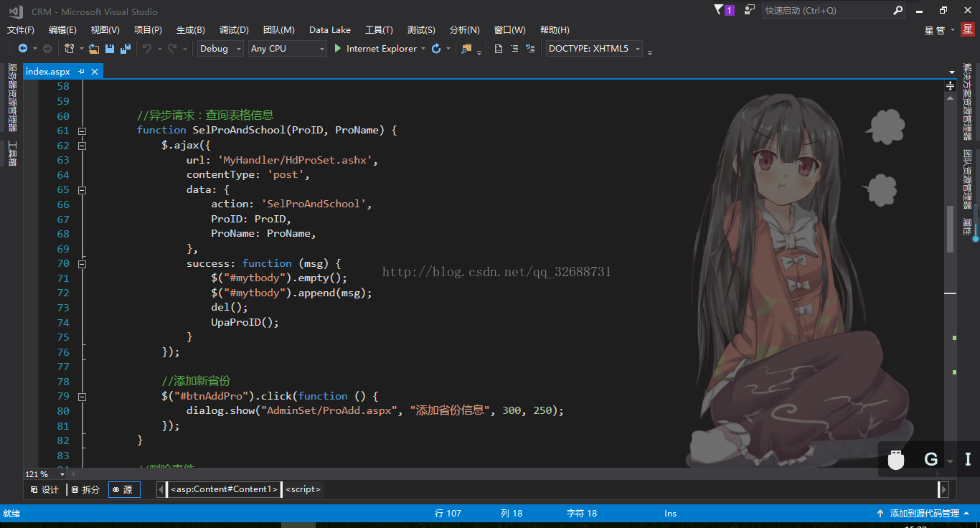Collapse the $.ajax block at line 62
The image size is (980, 528).
coord(82,146)
